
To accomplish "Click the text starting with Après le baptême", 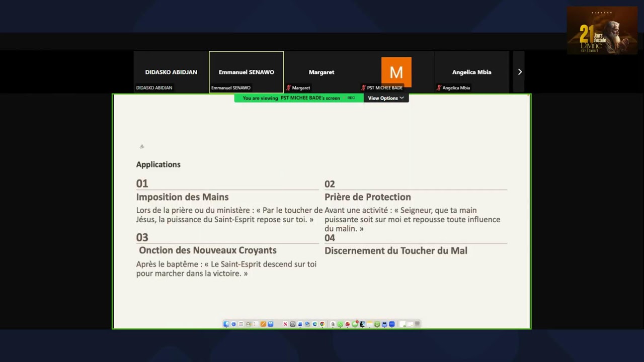I will [226, 268].
